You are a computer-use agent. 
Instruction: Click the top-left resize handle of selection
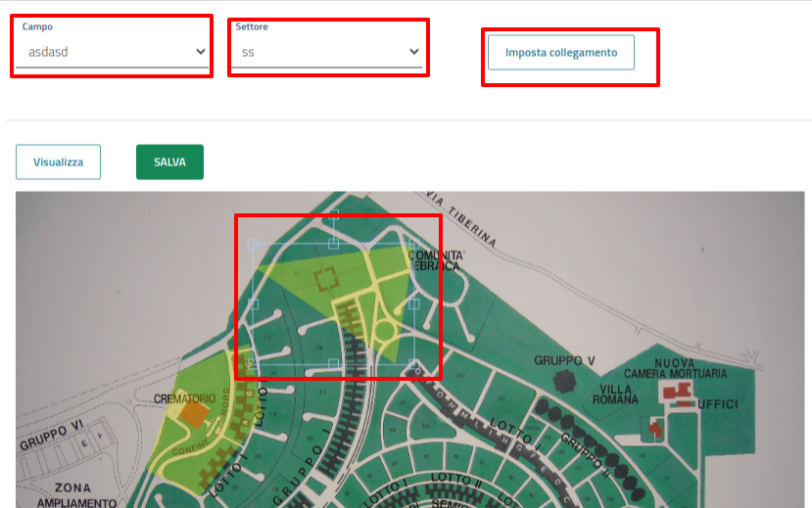(x=254, y=242)
